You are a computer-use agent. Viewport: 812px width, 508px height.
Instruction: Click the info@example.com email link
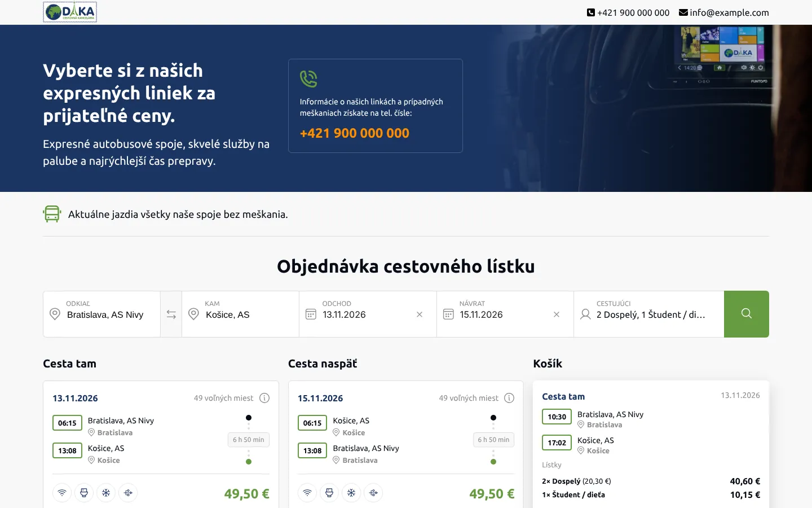(x=724, y=12)
